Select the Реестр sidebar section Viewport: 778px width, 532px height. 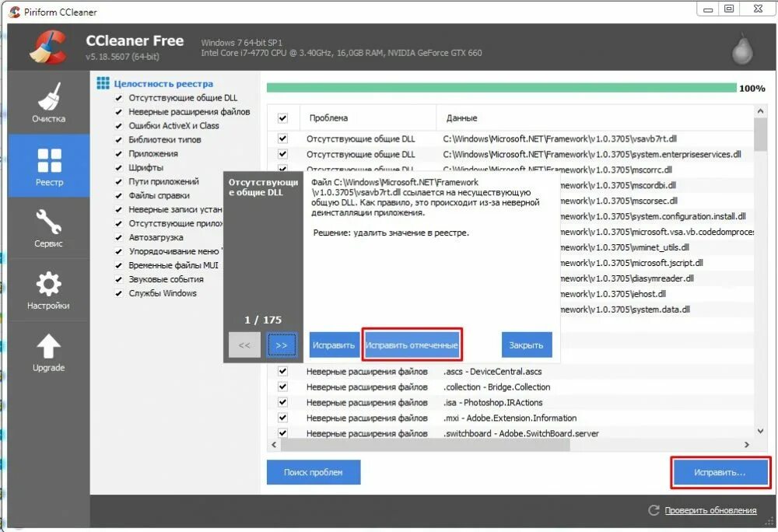[48, 166]
